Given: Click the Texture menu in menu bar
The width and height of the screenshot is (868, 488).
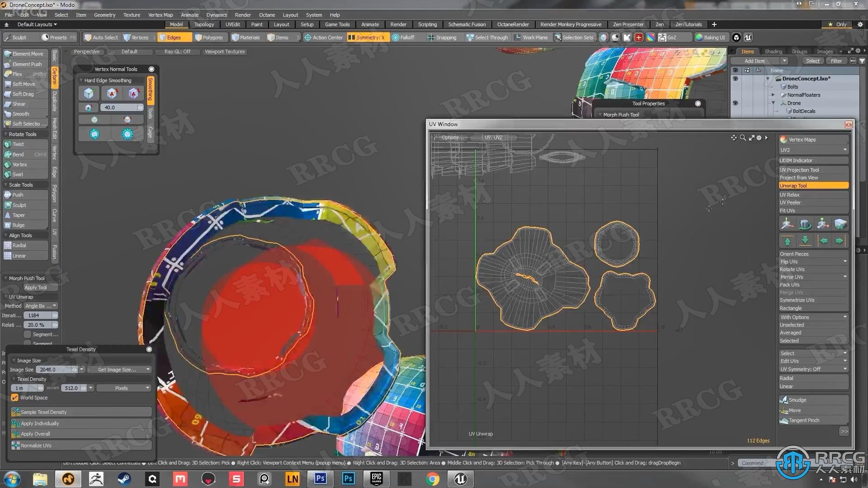Looking at the screenshot, I should coord(131,14).
